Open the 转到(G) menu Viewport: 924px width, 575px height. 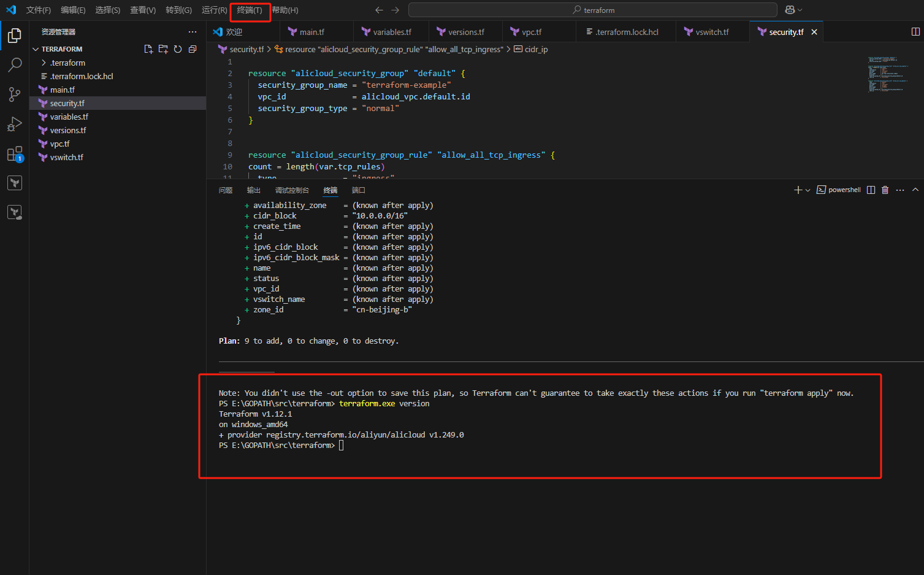pos(178,10)
